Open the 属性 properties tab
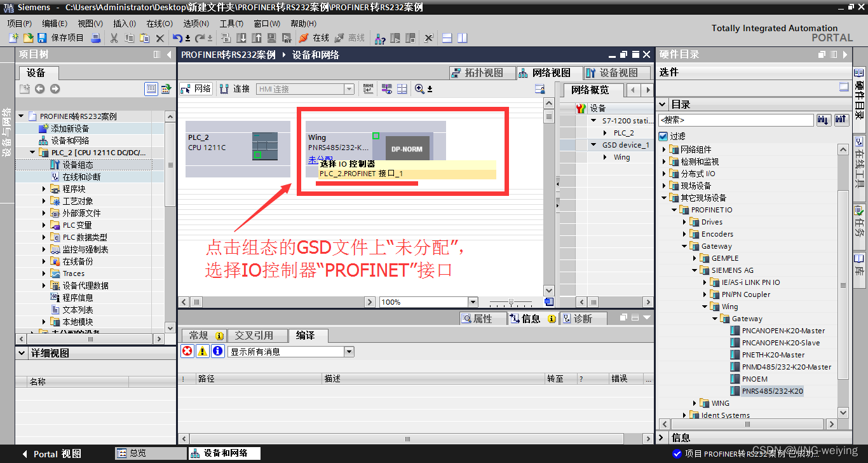The height and width of the screenshot is (463, 868). click(483, 319)
